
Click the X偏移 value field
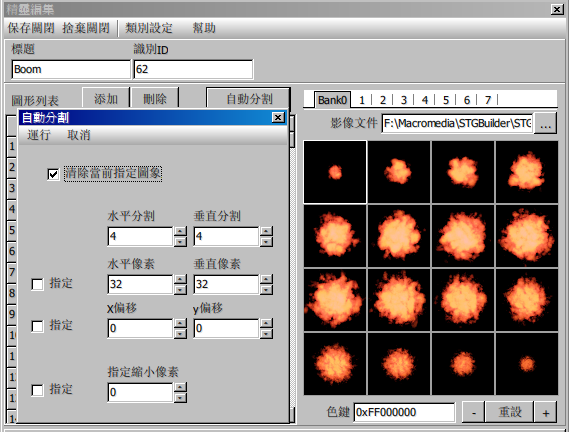click(x=140, y=329)
